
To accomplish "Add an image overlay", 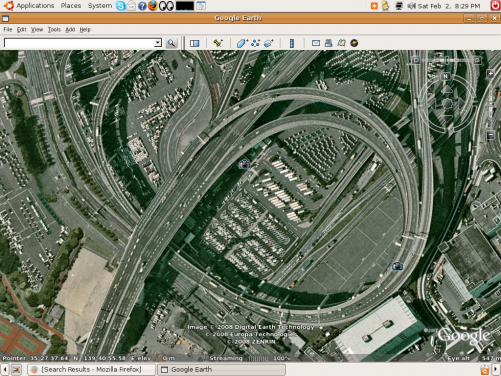I will coord(269,43).
